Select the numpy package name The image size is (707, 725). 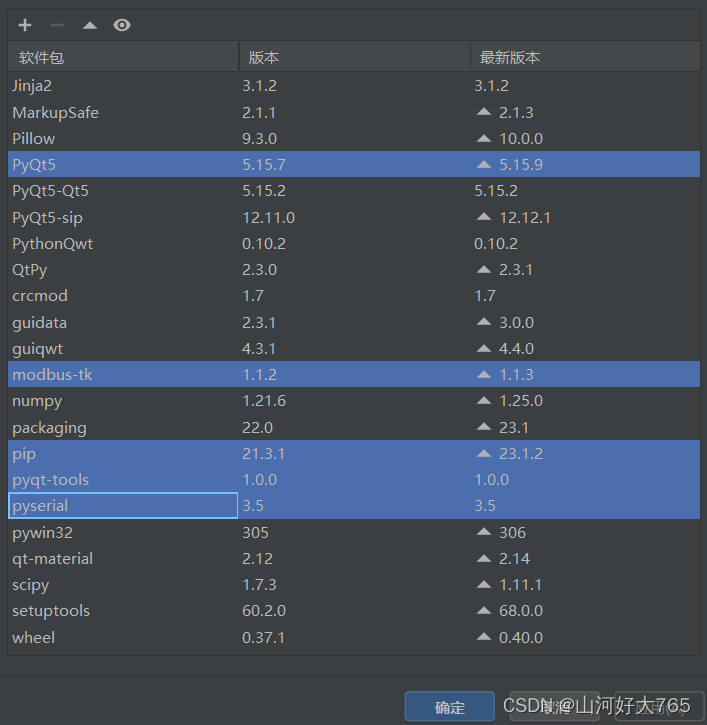point(37,401)
